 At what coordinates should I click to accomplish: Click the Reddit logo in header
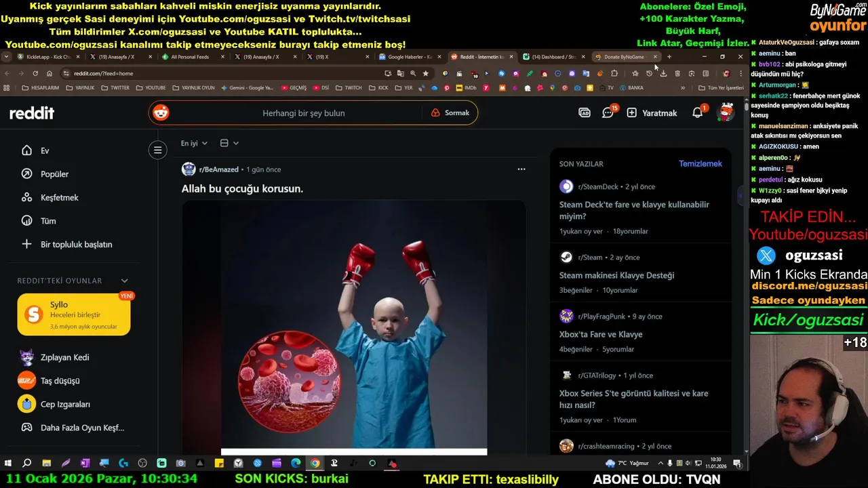pyautogui.click(x=32, y=113)
